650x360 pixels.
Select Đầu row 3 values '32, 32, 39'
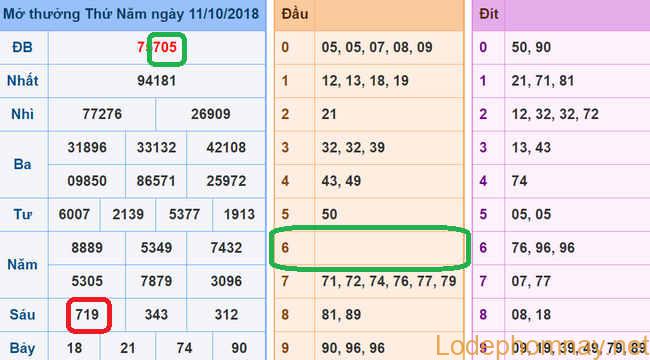pyautogui.click(x=353, y=148)
